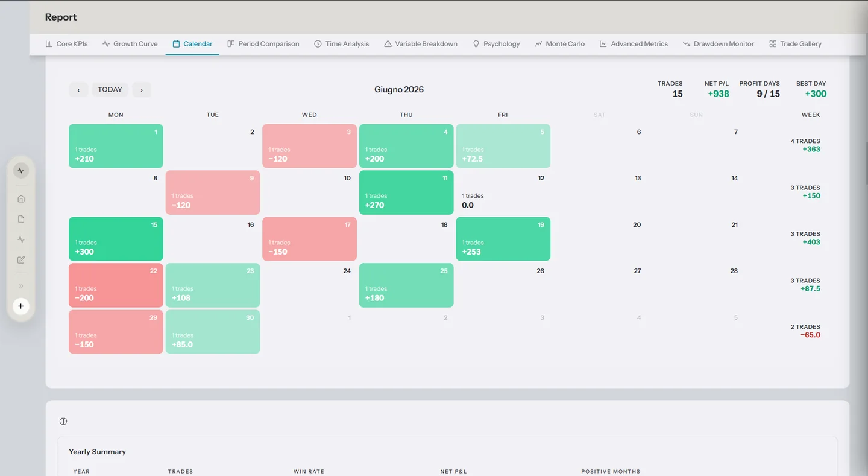Screen dimensions: 868x476
Task: View the Trade Gallery tab
Action: (x=795, y=44)
